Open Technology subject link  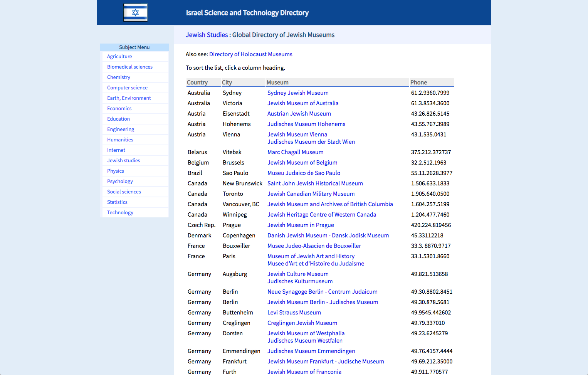120,212
